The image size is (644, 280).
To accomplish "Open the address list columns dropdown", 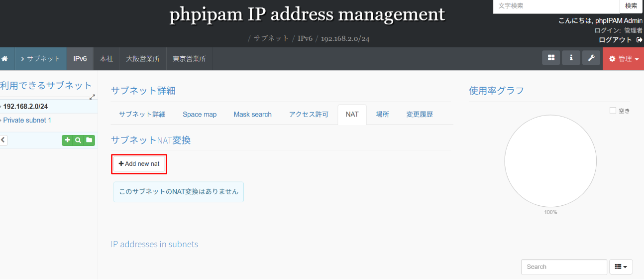I will (621, 267).
